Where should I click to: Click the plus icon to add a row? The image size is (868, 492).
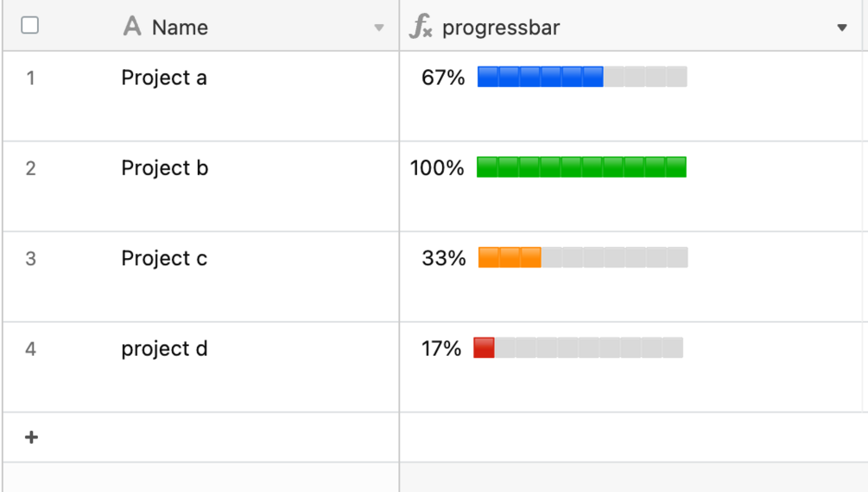pos(31,438)
